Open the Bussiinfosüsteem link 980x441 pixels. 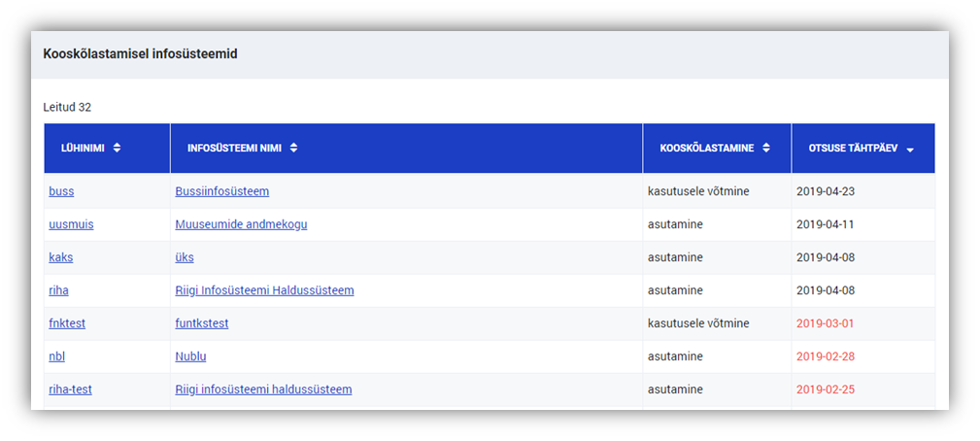[x=221, y=191]
